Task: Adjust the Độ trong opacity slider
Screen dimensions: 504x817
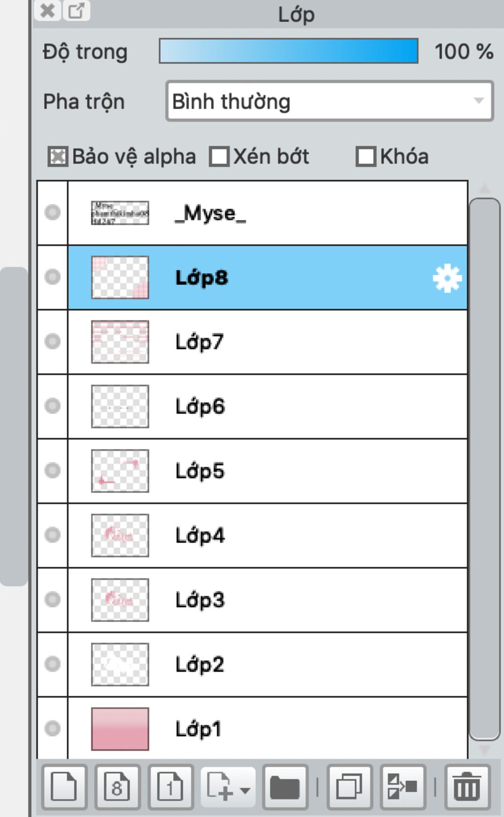Action: [288, 51]
